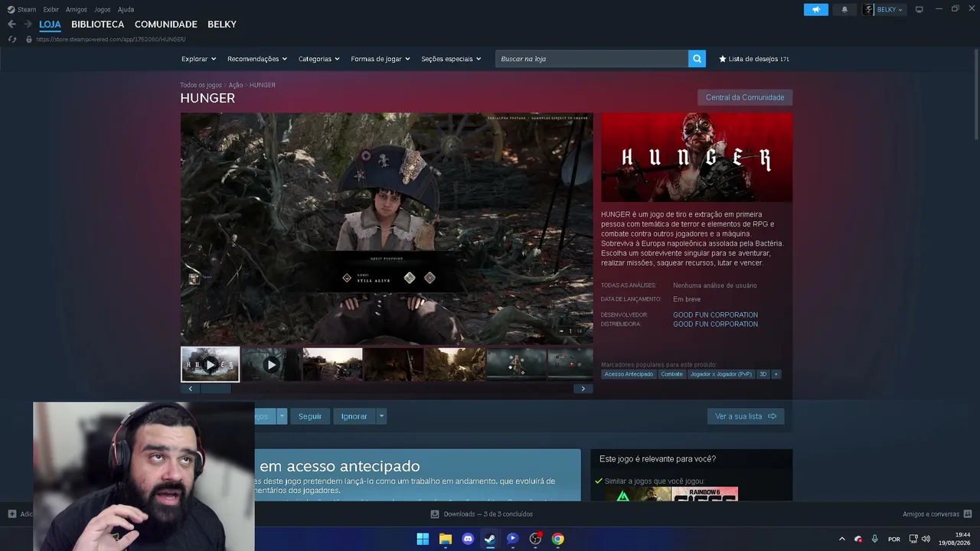Open the Windows Start menu
980x551 pixels.
pos(423,539)
